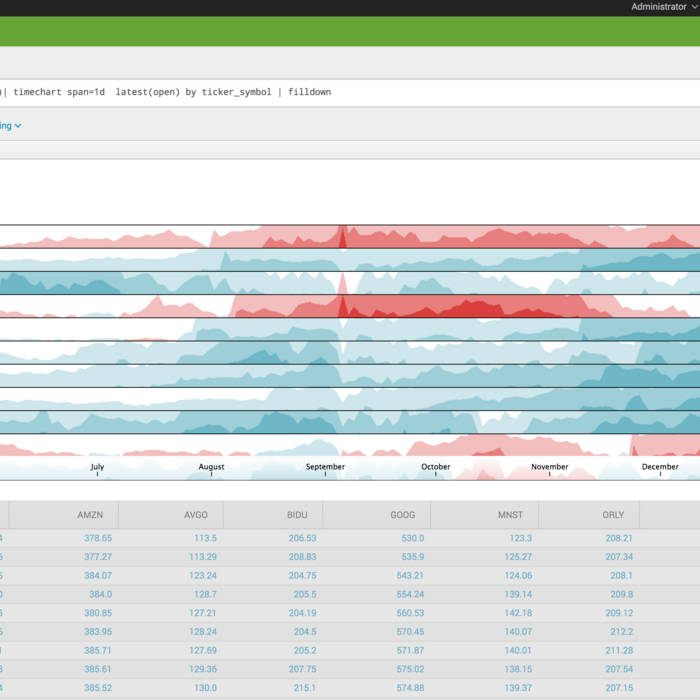
Task: Click ORLY value 207.54
Action: point(619,669)
